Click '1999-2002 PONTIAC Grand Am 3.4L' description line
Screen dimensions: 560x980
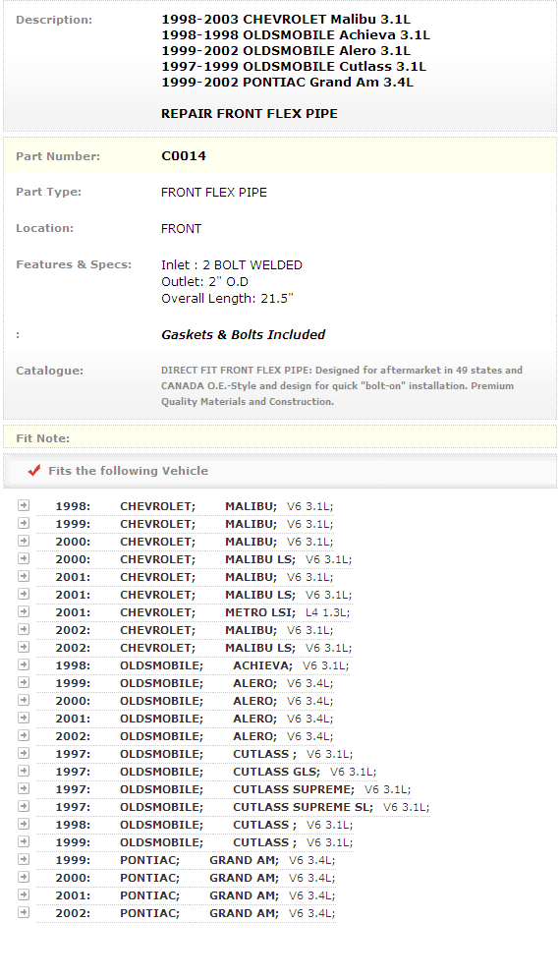pos(288,83)
